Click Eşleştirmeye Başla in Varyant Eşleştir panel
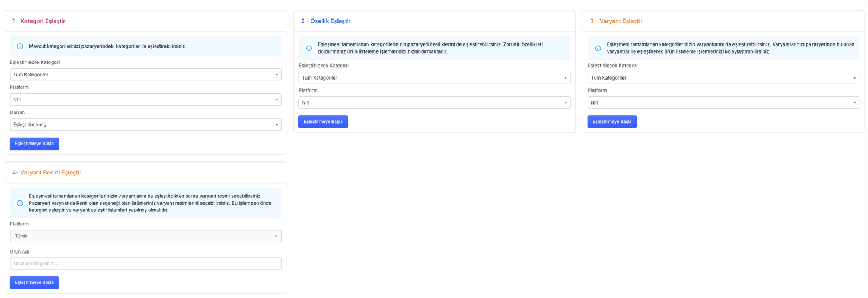868x298 pixels. 612,122
